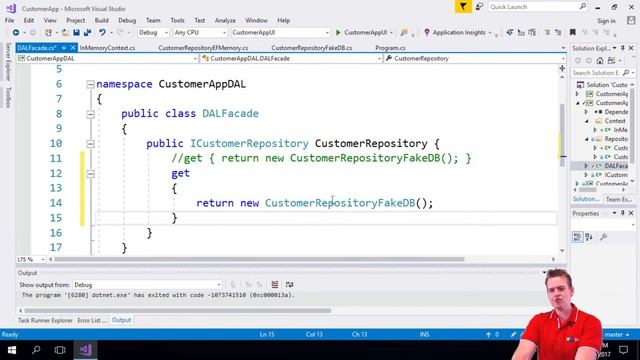Expand the Dependencies node in Solution Explorer
The height and width of the screenshot is (360, 640).
tap(587, 112)
